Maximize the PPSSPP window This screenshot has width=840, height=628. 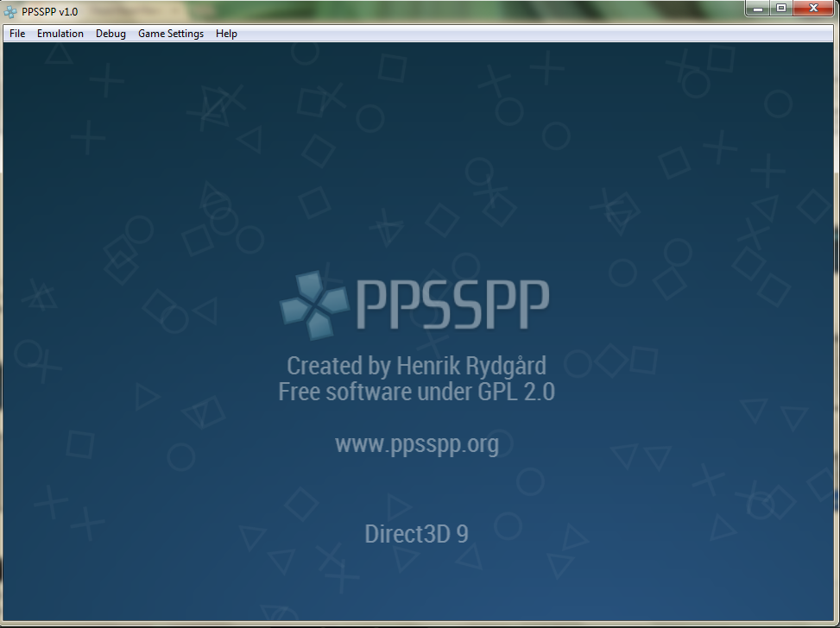[x=781, y=8]
